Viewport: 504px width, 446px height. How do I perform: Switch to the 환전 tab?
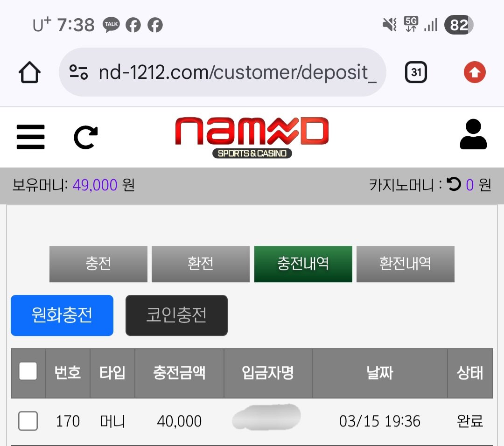pos(201,264)
